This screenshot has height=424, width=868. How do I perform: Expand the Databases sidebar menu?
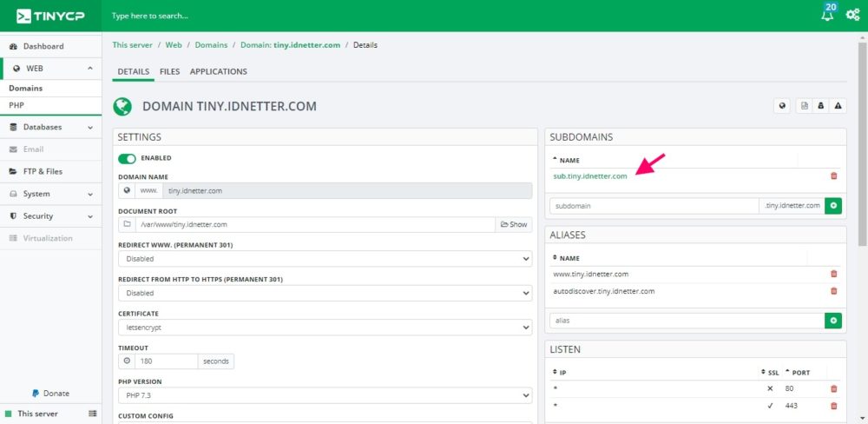[51, 127]
